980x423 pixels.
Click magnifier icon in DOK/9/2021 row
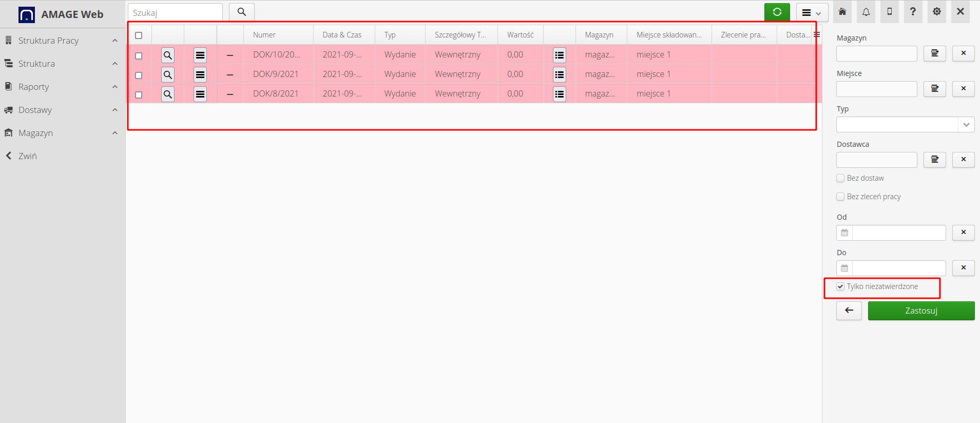tap(168, 75)
